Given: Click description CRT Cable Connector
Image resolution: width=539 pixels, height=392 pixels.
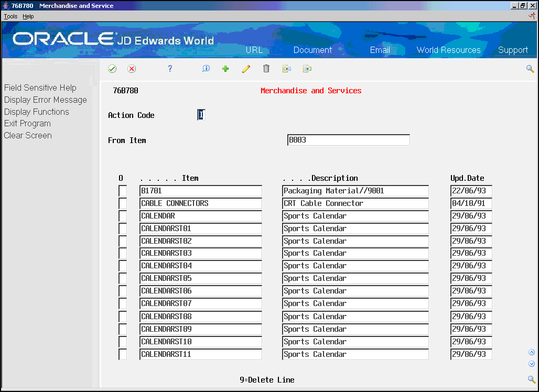Looking at the screenshot, I should (355, 203).
